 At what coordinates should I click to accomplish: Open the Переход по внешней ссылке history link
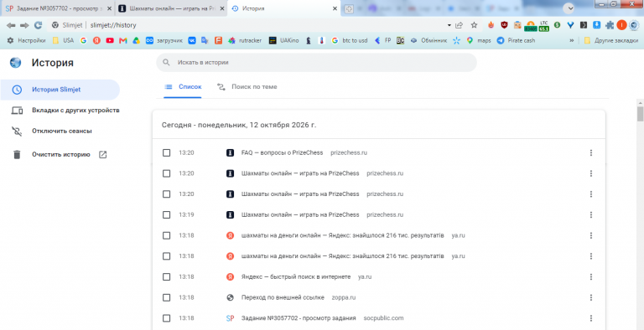pos(283,297)
